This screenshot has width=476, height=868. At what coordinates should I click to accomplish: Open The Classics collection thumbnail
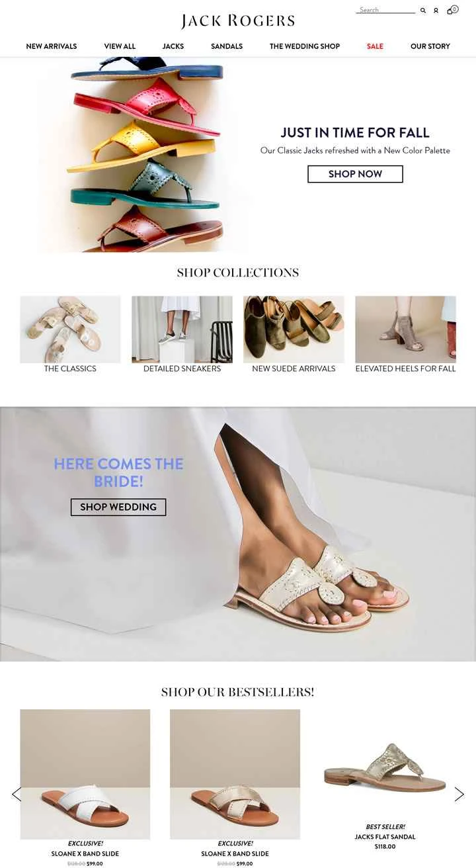point(70,329)
